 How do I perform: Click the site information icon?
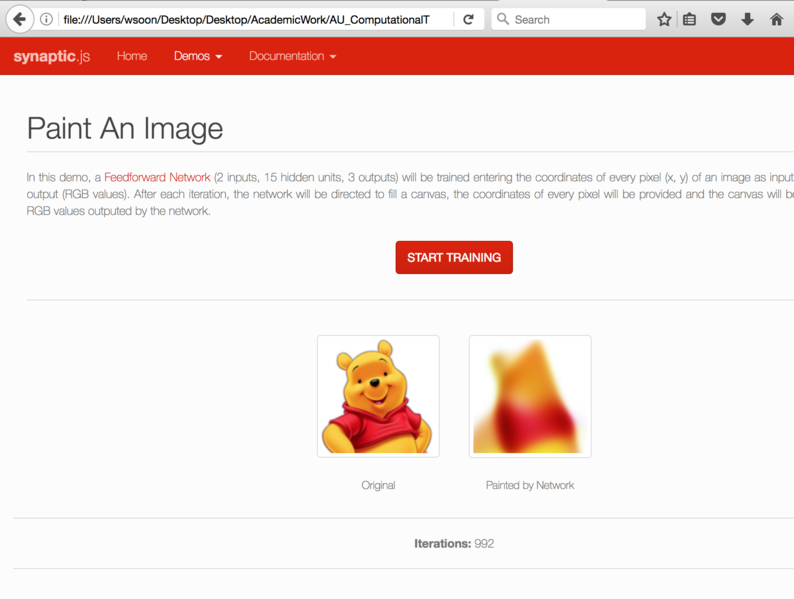pyautogui.click(x=46, y=19)
